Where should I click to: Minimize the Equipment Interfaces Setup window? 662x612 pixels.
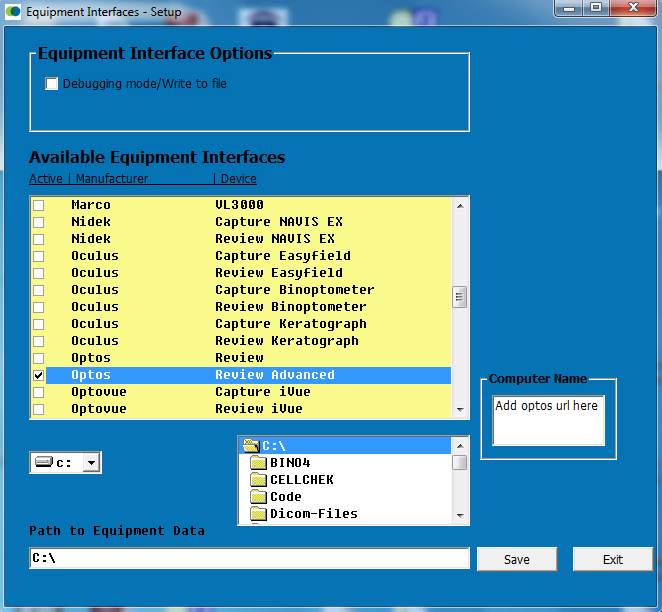click(x=569, y=8)
